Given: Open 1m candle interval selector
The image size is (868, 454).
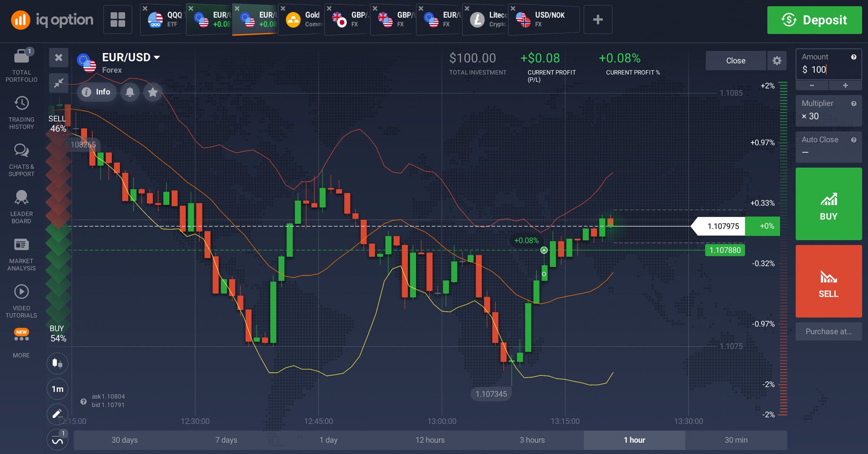Looking at the screenshot, I should 57,389.
